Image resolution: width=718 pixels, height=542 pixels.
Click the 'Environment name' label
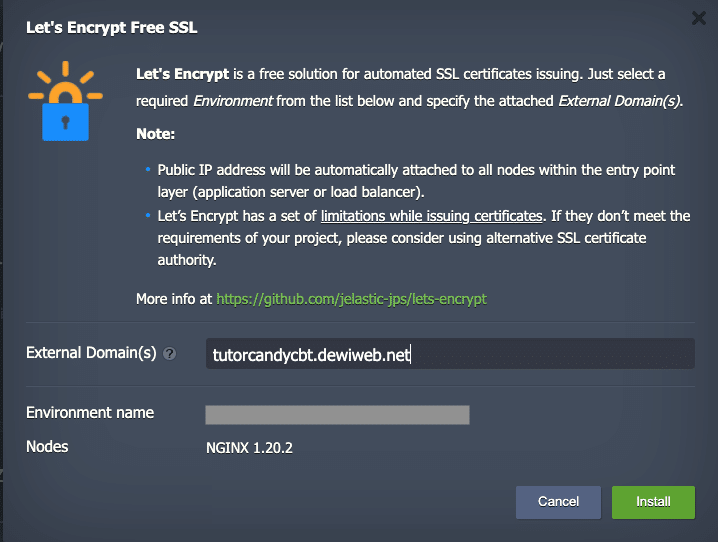coord(90,412)
